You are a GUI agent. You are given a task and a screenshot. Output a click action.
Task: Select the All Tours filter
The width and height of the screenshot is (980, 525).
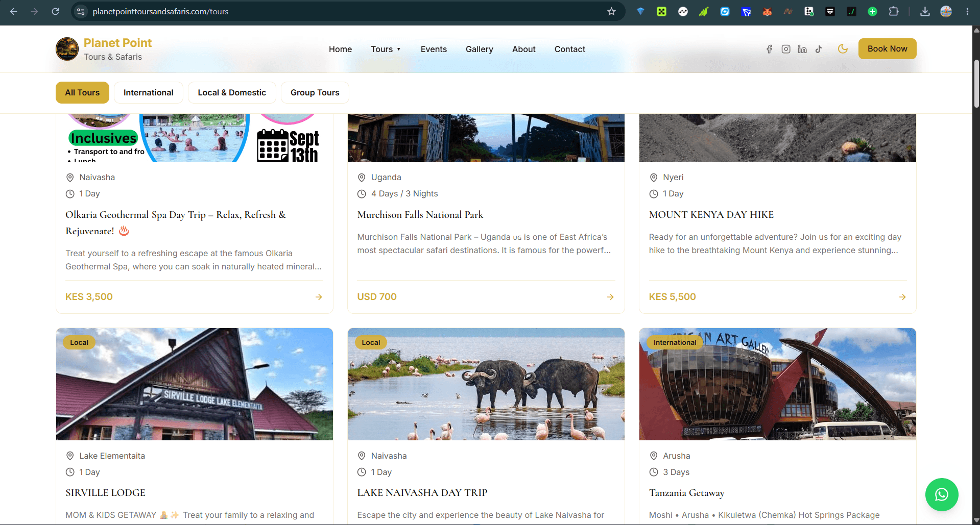(82, 92)
